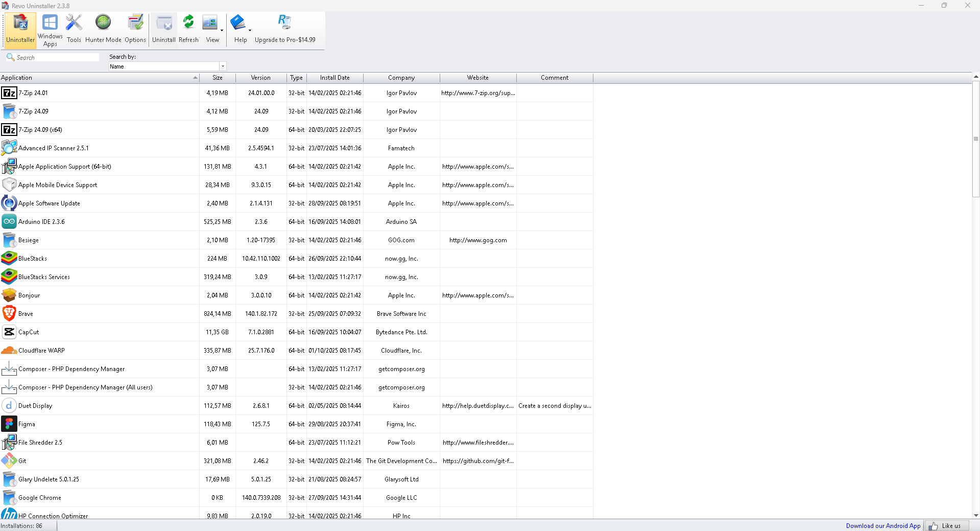Select the Apple Software Update icon
Image resolution: width=980 pixels, height=531 pixels.
pyautogui.click(x=9, y=203)
